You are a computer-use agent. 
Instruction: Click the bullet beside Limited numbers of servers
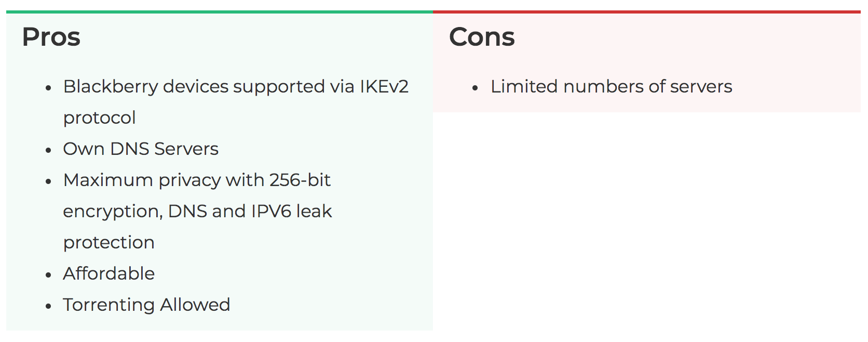coord(475,88)
